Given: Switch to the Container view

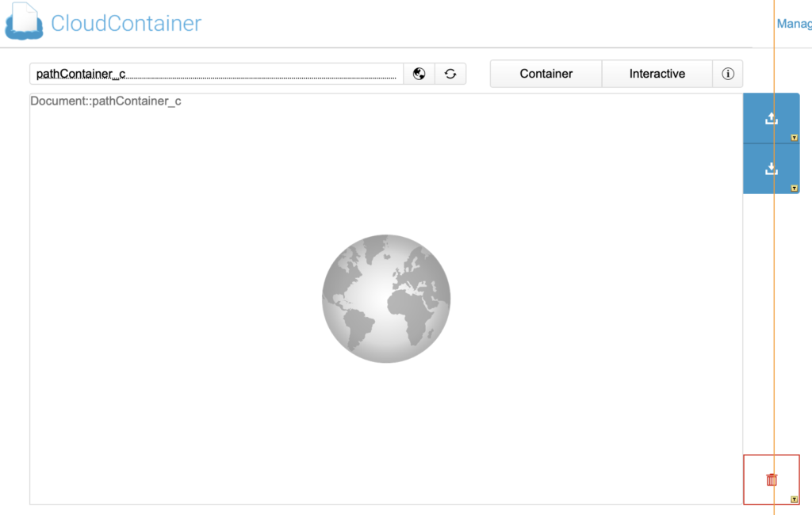Looking at the screenshot, I should coord(546,74).
